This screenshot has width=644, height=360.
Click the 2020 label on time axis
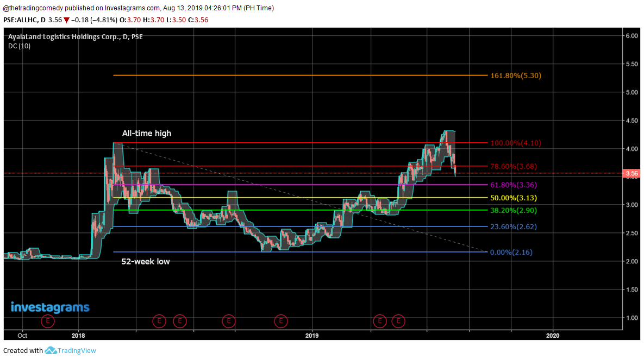pyautogui.click(x=552, y=336)
